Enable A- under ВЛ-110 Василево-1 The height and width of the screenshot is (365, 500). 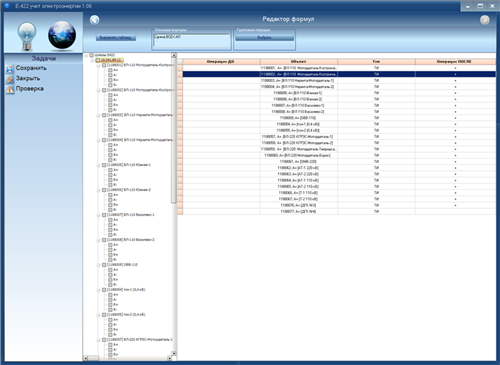[110, 225]
